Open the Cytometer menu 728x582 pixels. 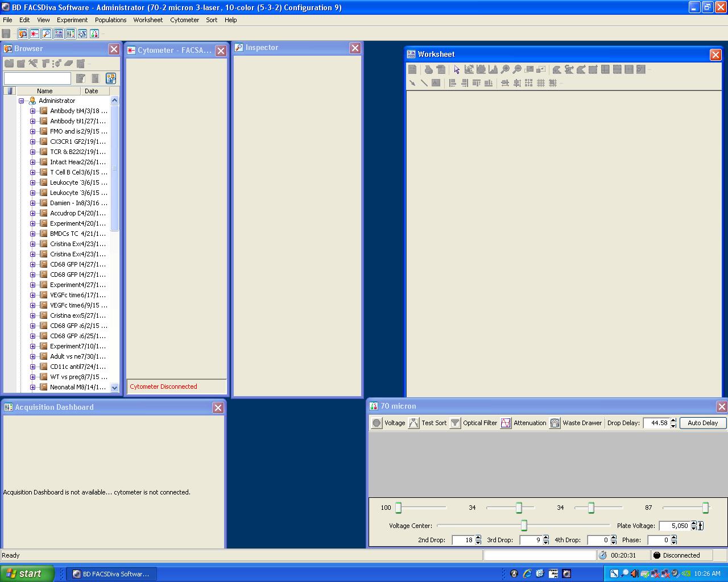tap(185, 20)
